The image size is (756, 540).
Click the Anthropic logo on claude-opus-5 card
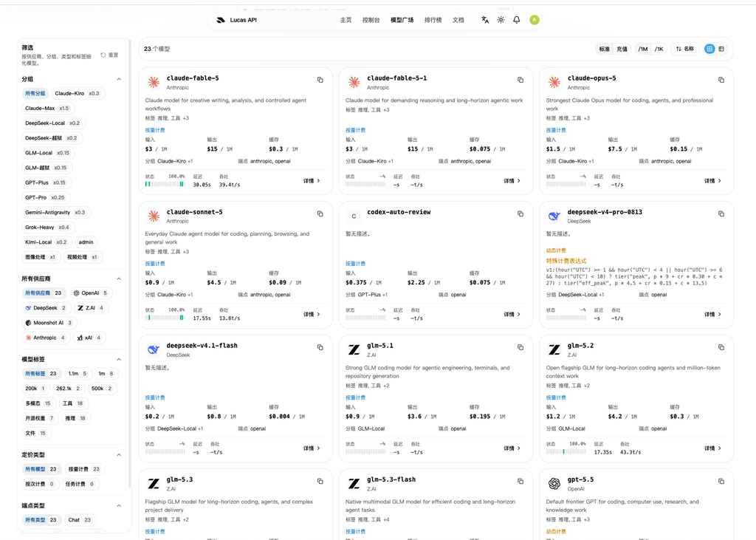tap(554, 82)
